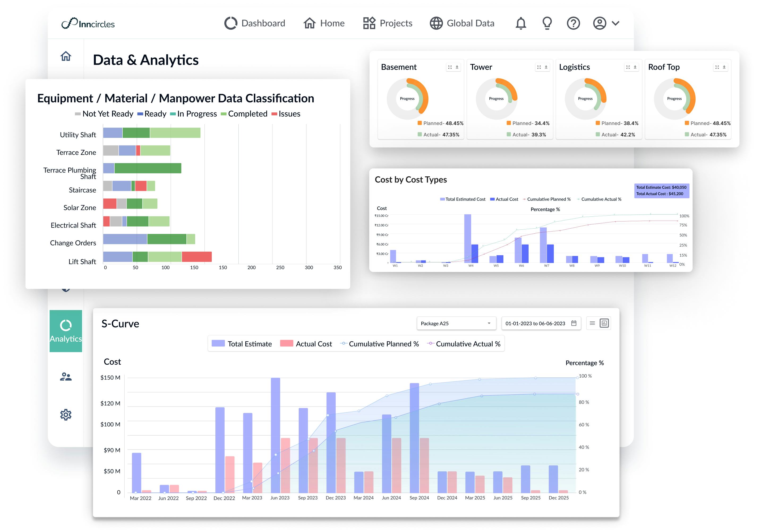Click the notification bell icon
The image size is (757, 532).
(521, 23)
